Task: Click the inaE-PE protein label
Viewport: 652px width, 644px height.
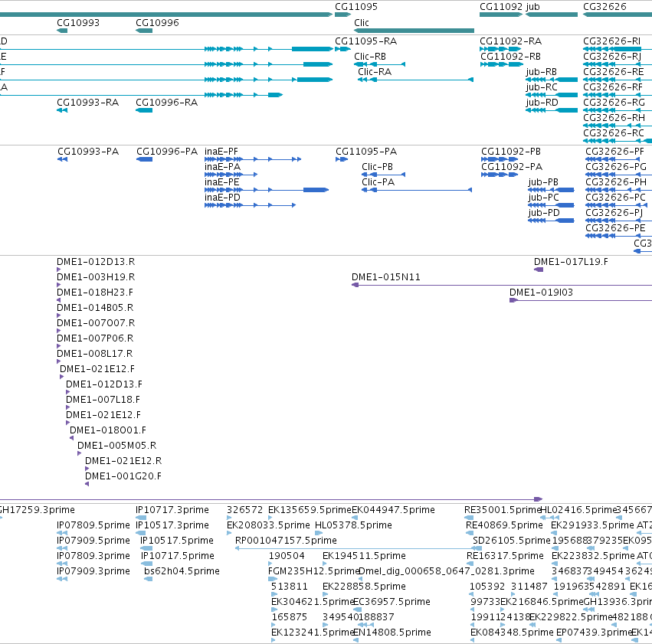Action: (222, 182)
